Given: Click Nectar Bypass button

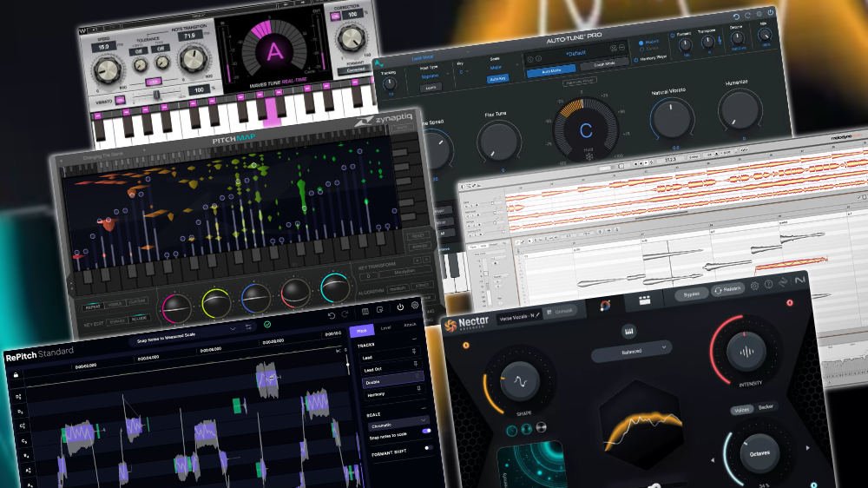Looking at the screenshot, I should 691,294.
